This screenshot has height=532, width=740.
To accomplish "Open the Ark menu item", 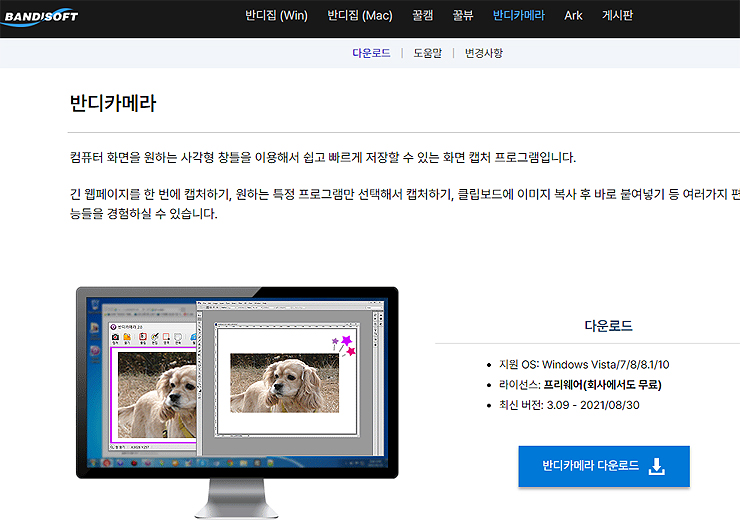I will [x=573, y=16].
